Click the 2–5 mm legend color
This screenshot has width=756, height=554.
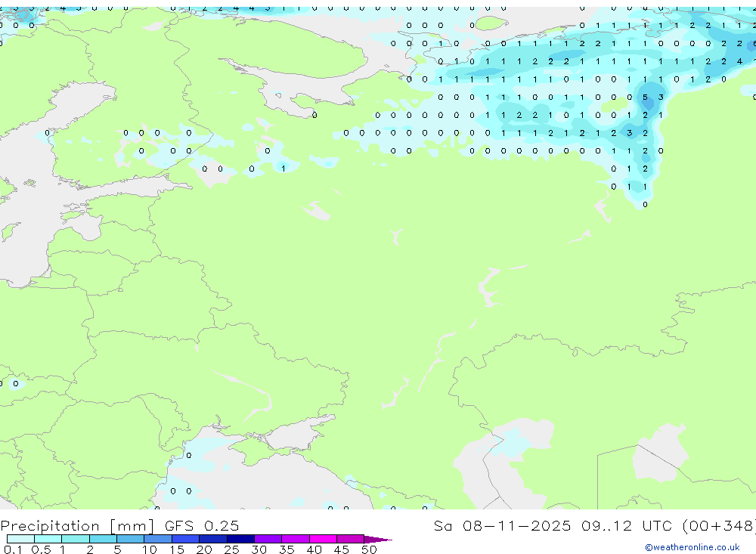(103, 539)
